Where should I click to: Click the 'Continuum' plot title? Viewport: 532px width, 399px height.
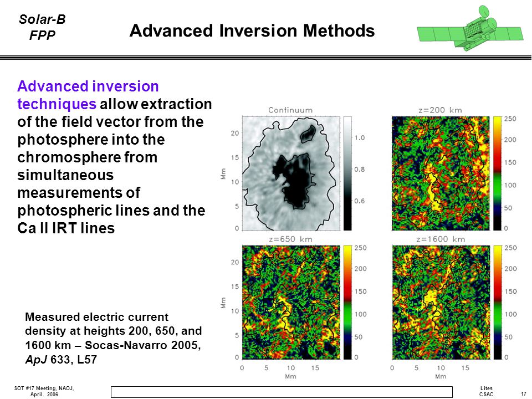click(x=290, y=110)
